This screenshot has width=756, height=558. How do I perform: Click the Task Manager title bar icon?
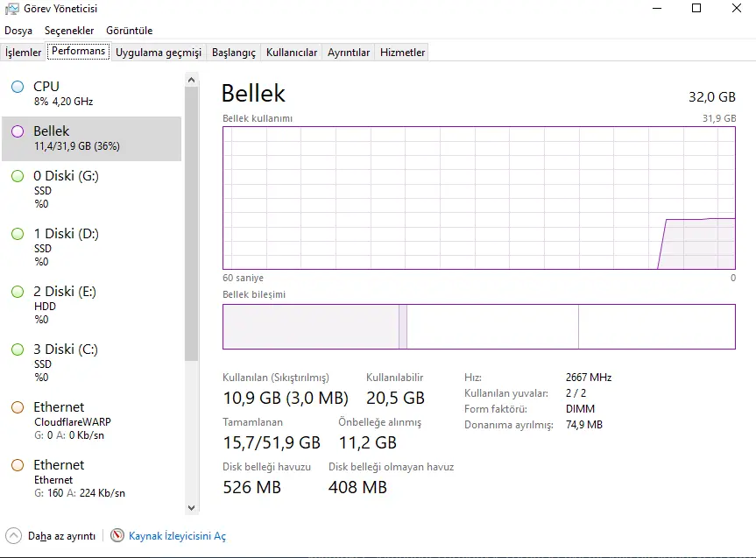[x=12, y=9]
